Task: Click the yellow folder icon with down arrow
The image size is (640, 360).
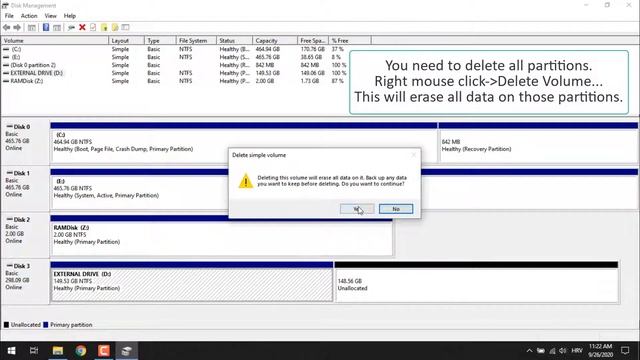Action: pos(104,27)
